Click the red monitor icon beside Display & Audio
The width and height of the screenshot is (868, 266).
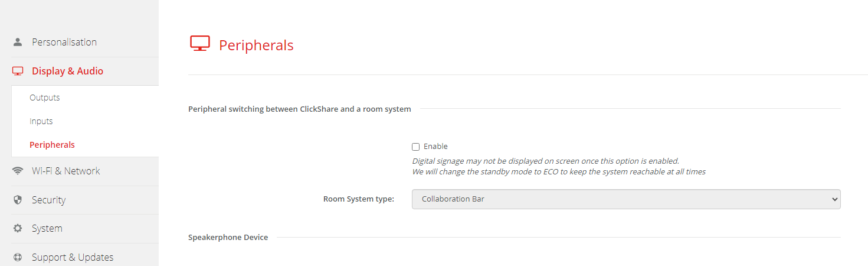coord(18,71)
